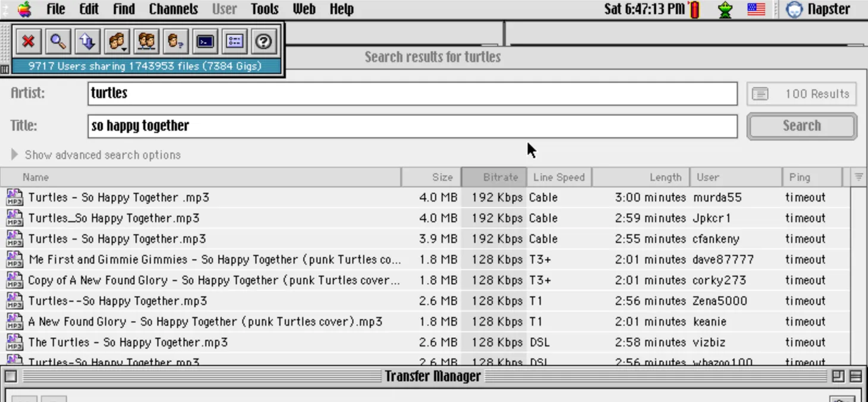Click MP3 icon for Copy of A New Found Glory
The height and width of the screenshot is (402, 868).
[x=15, y=280]
